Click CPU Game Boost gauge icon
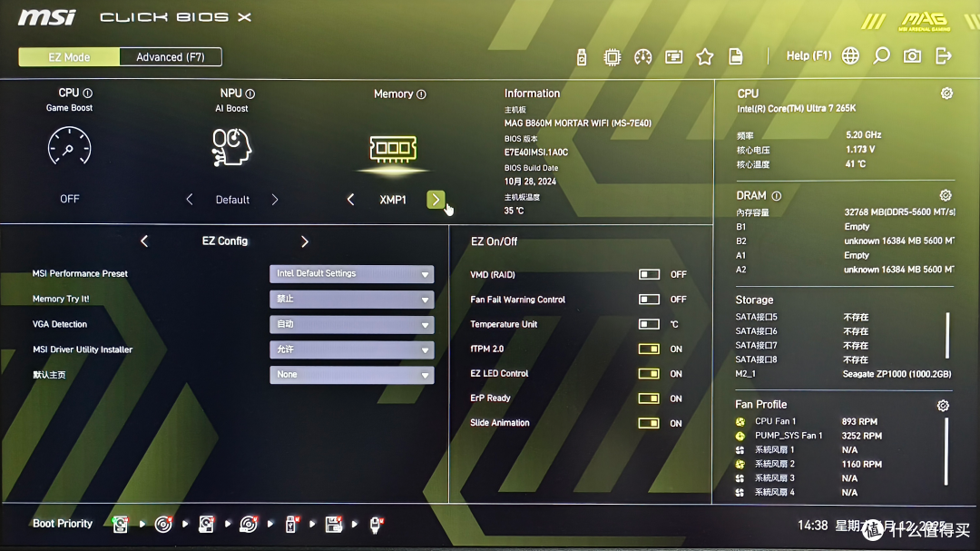This screenshot has height=551, width=980. click(69, 146)
